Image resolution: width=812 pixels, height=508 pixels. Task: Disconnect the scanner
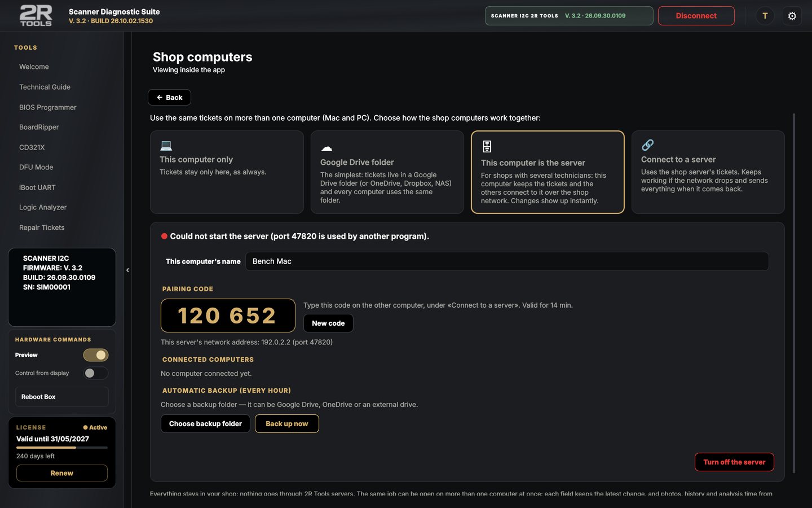tap(696, 16)
